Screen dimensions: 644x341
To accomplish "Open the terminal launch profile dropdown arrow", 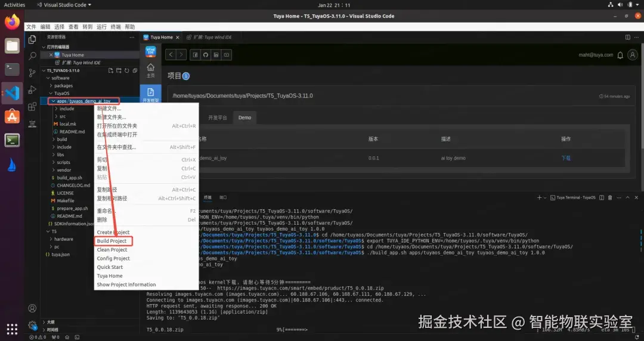I will click(545, 197).
